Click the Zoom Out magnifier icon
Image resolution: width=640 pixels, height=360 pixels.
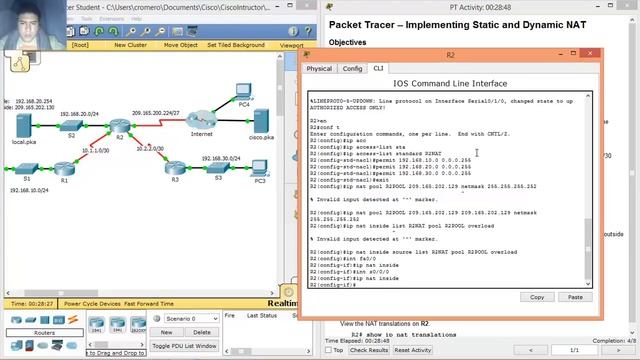pos(160,31)
